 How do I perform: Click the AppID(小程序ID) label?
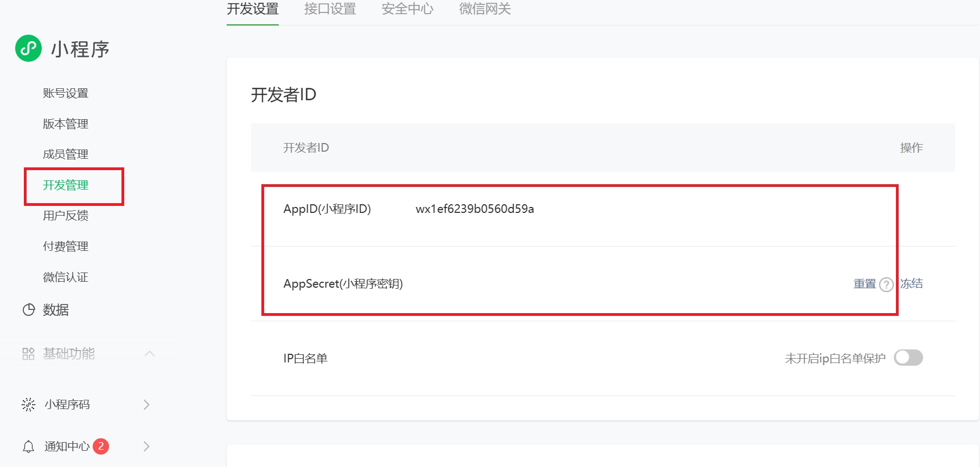pyautogui.click(x=327, y=209)
